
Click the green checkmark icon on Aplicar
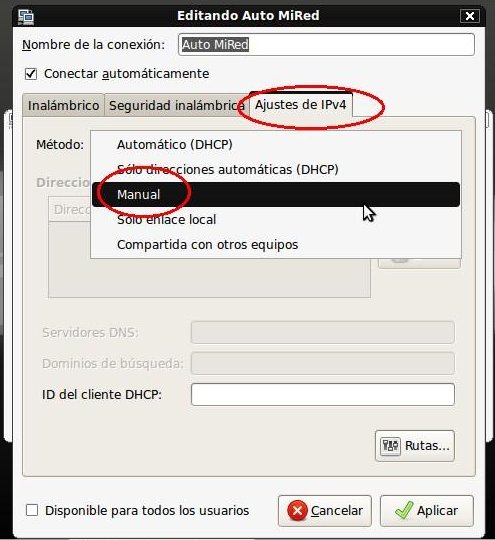(404, 510)
